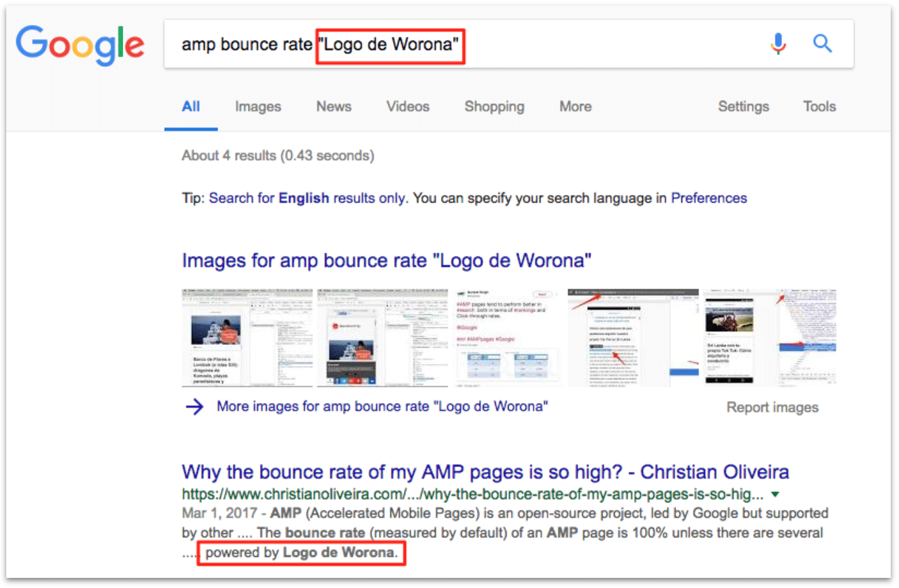Screen dimensions: 899x588
Task: Click the About 4 results count text
Action: pos(278,156)
